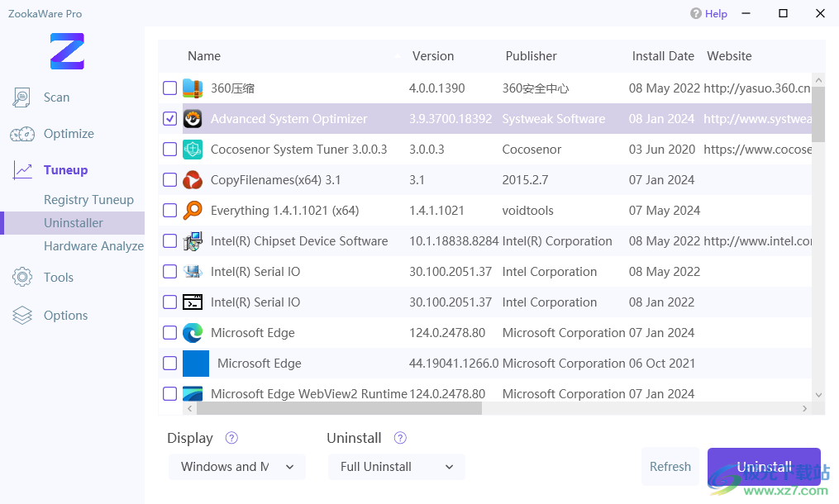
Task: Click the help icon beside Uninstall label
Action: click(401, 438)
